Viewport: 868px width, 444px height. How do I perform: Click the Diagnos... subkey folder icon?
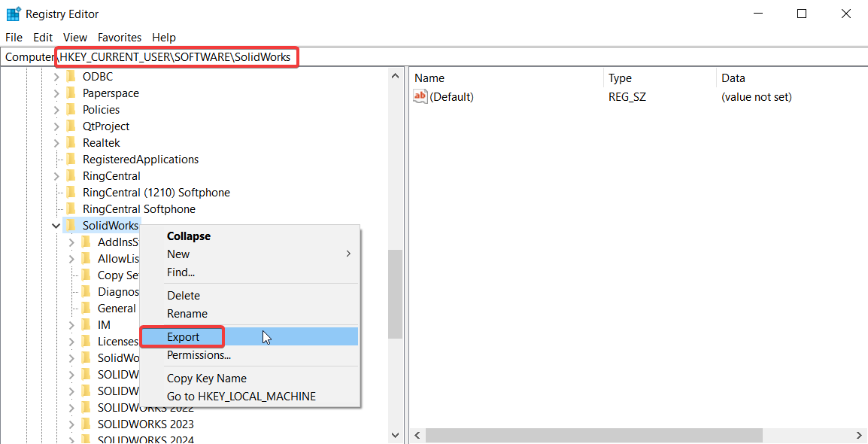point(86,292)
